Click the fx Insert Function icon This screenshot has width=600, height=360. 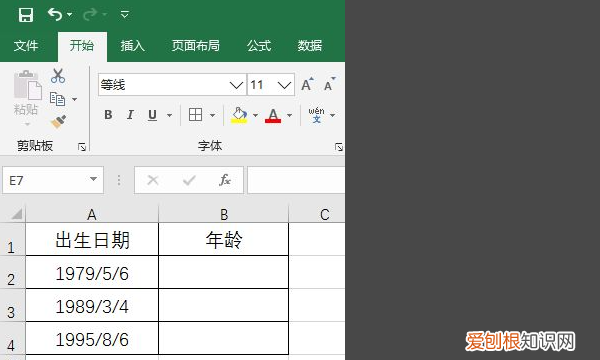225,180
